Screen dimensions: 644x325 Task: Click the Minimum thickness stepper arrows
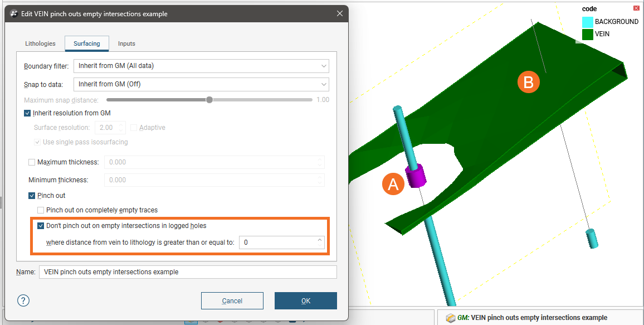tap(320, 180)
